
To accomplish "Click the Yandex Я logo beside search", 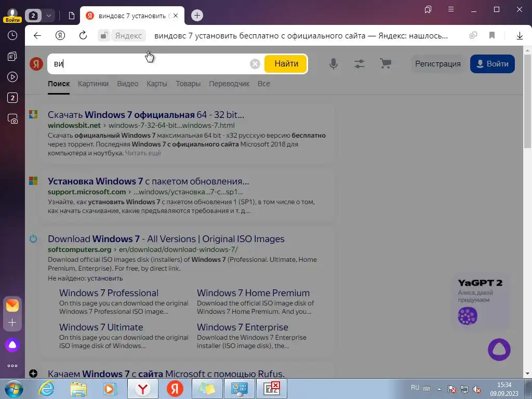I will point(36,64).
